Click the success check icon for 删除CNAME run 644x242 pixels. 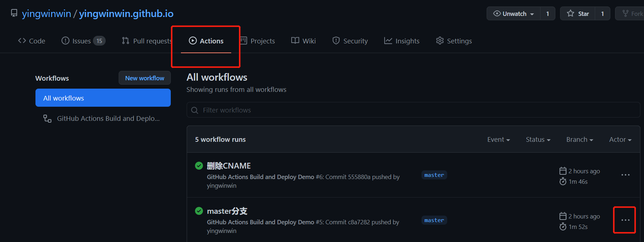click(x=199, y=166)
